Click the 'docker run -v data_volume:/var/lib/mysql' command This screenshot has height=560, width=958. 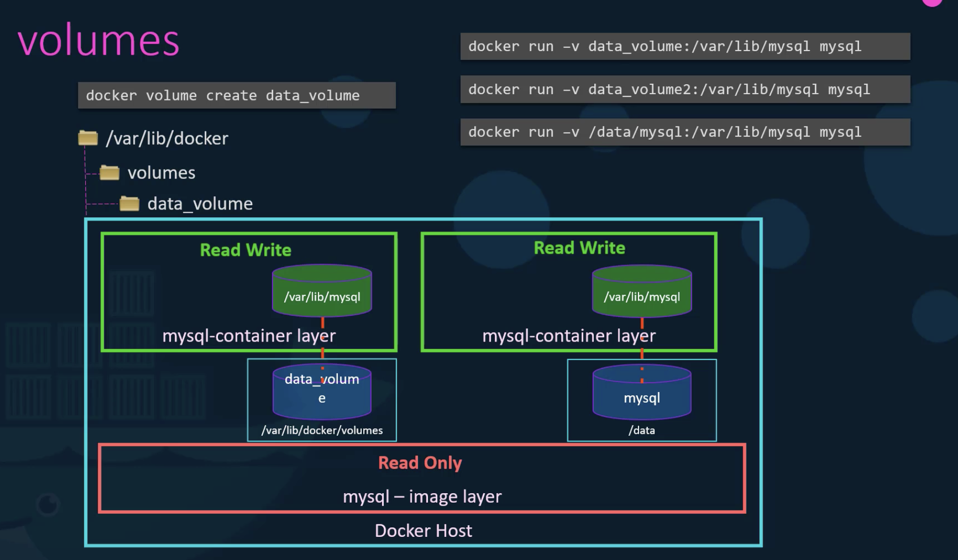click(685, 46)
